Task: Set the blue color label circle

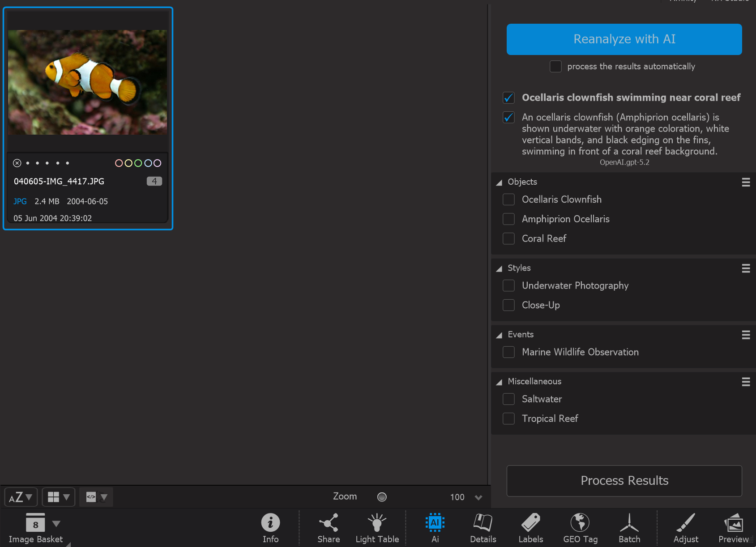Action: tap(148, 163)
